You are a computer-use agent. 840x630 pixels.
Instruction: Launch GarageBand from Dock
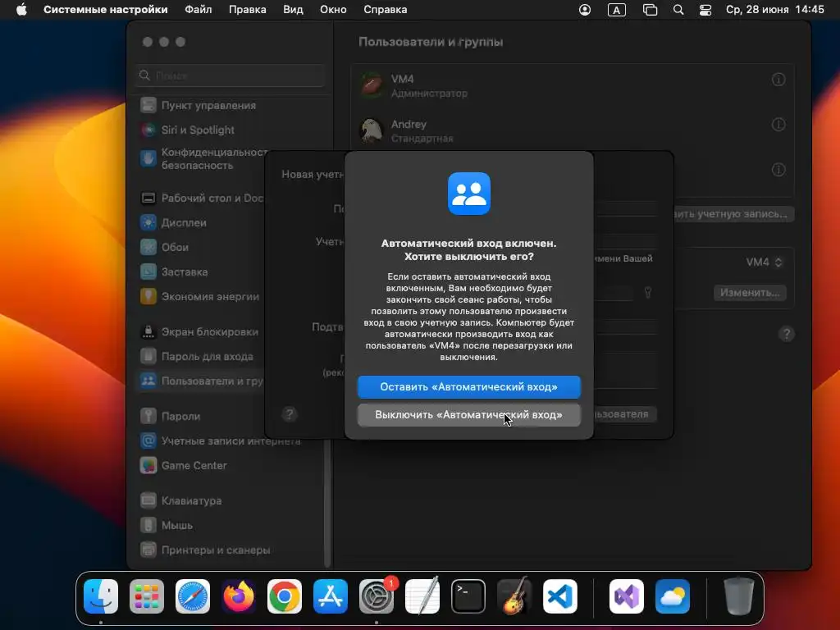pyautogui.click(x=514, y=596)
